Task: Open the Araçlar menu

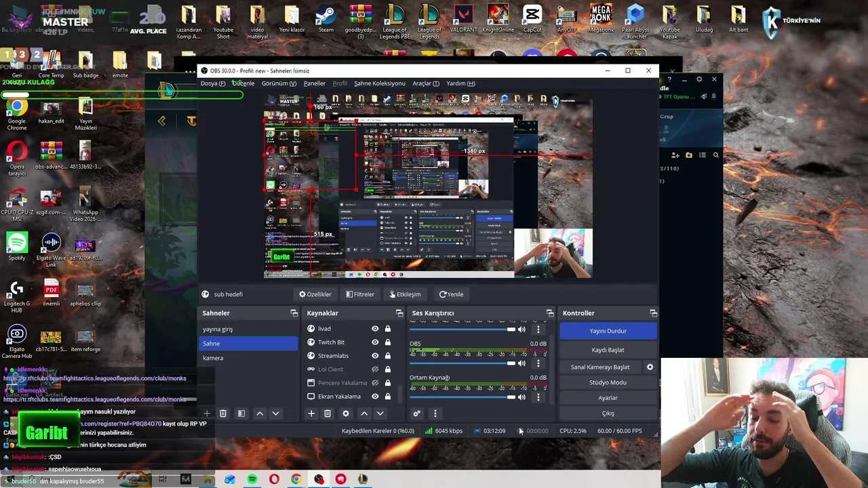Action: click(426, 83)
